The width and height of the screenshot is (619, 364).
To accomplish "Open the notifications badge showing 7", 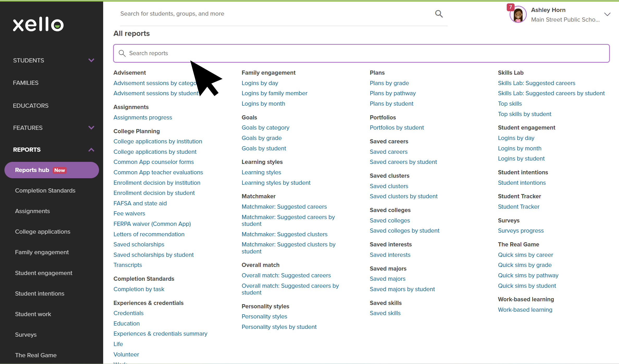I will click(x=510, y=7).
